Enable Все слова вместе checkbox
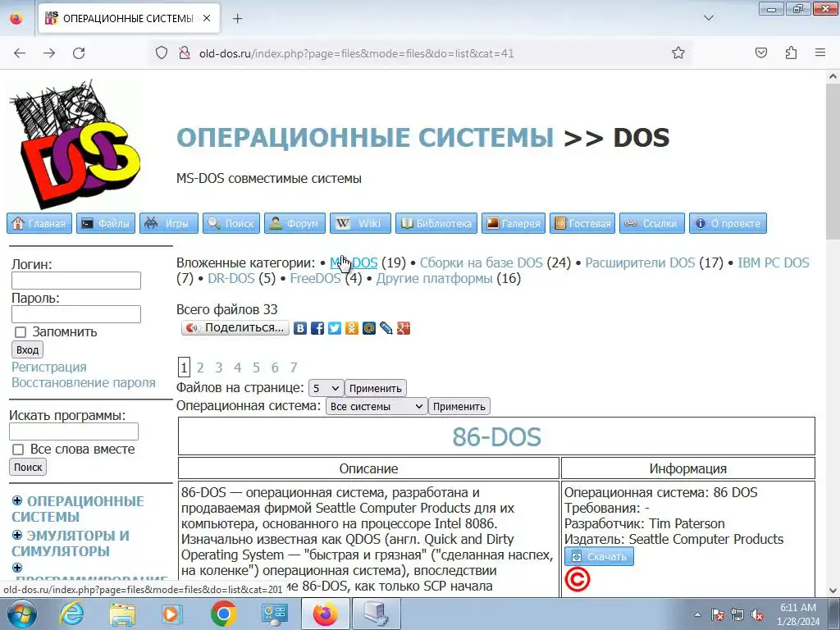This screenshot has height=630, width=840. [x=18, y=450]
